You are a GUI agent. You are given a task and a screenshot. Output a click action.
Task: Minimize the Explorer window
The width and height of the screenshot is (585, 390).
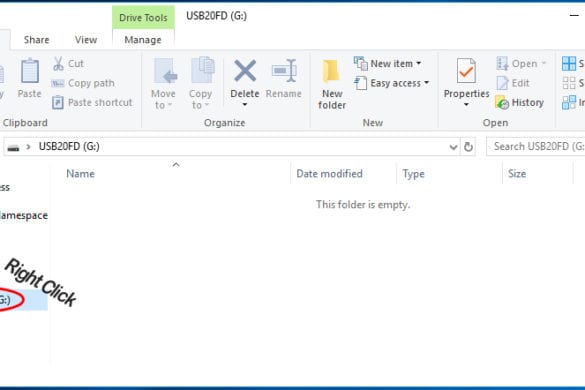coord(574,16)
